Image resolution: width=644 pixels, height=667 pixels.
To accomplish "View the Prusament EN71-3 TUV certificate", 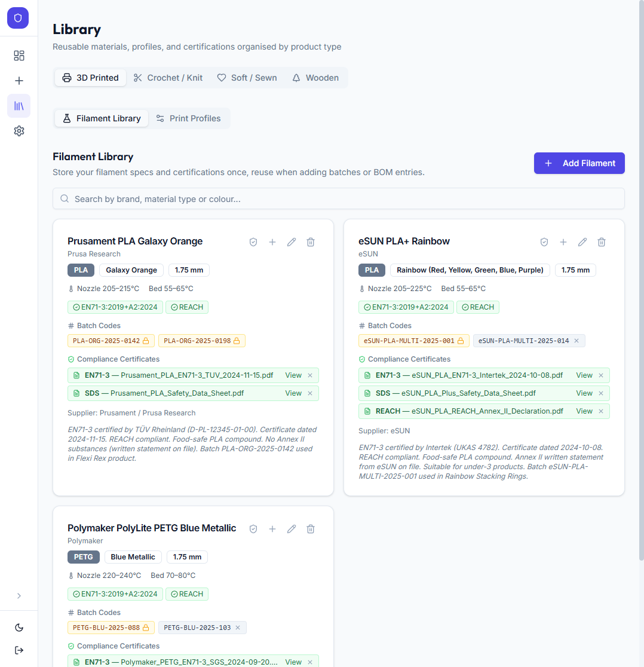I will [x=293, y=375].
